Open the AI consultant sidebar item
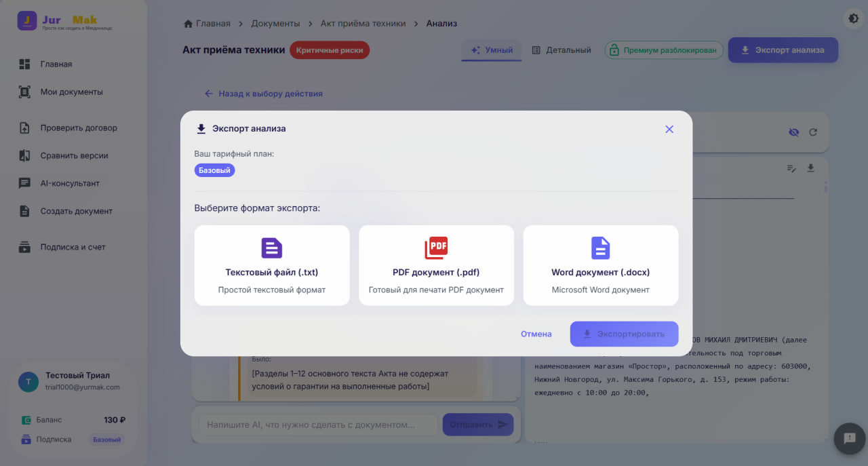This screenshot has height=466, width=868. pyautogui.click(x=70, y=183)
